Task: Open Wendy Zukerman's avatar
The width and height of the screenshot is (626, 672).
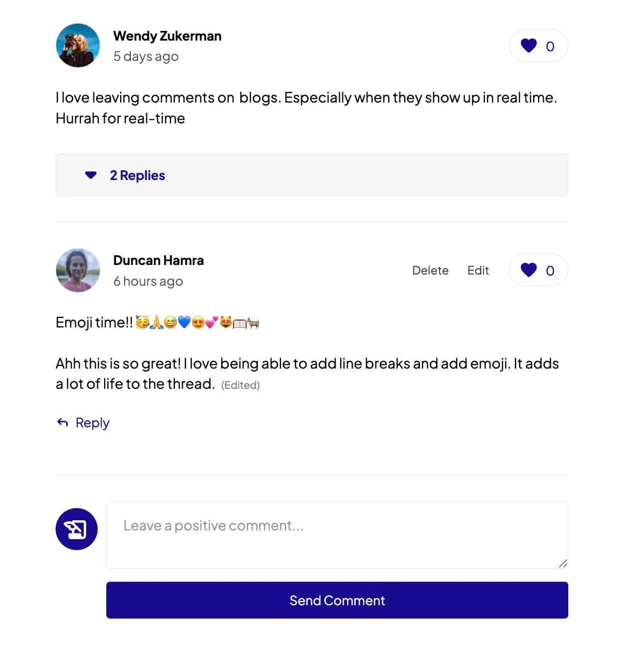Action: coord(78,45)
